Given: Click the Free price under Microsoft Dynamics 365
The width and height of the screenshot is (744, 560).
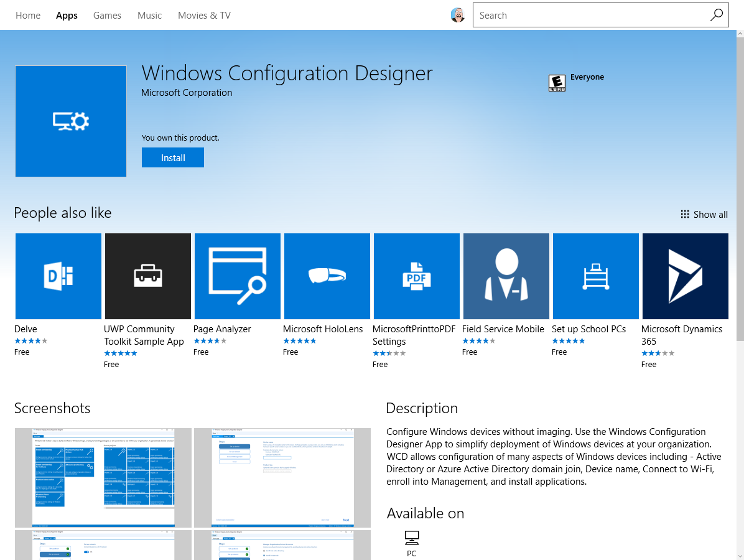Looking at the screenshot, I should [649, 364].
